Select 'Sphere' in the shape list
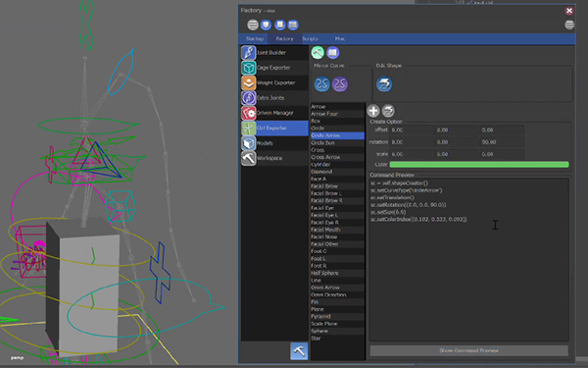Image resolution: width=588 pixels, height=368 pixels. [x=337, y=331]
